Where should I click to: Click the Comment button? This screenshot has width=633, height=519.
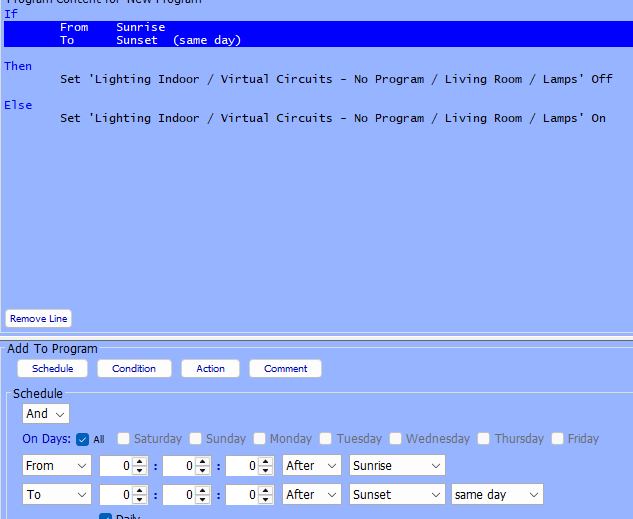(285, 368)
